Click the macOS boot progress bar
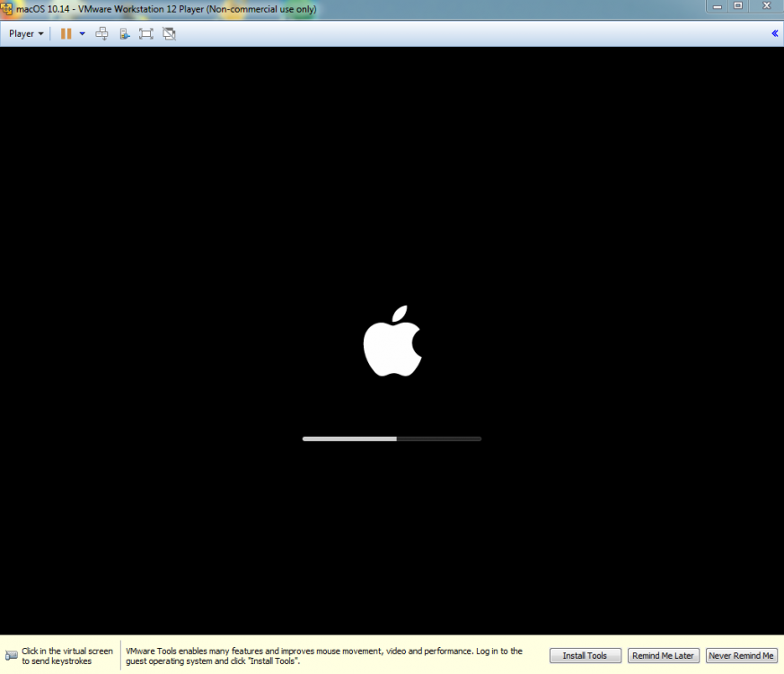 392,439
